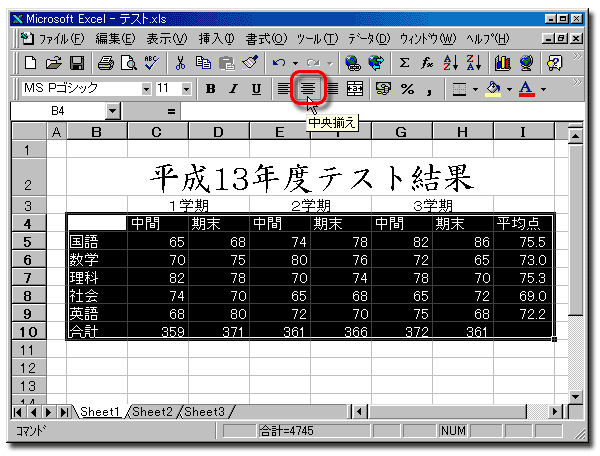Apply borders button icon
The image size is (600, 456).
459,89
